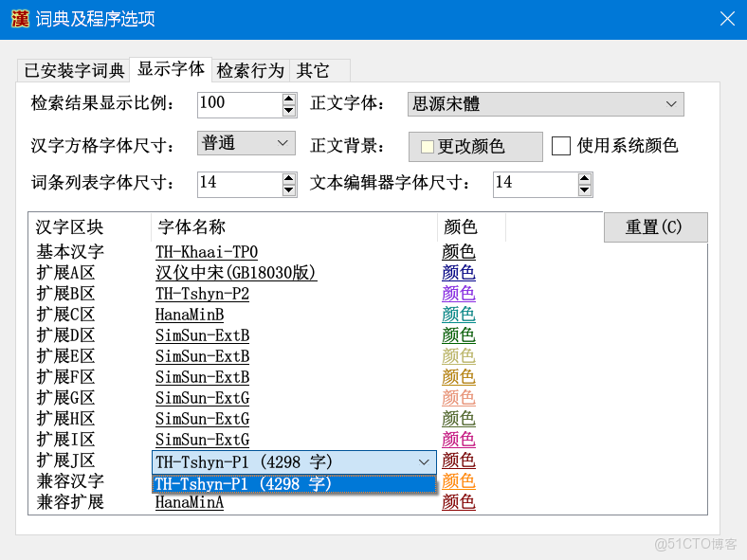This screenshot has height=560, width=747.
Task: Click SimSun-ExtB font for 扩展D区
Action: click(203, 335)
